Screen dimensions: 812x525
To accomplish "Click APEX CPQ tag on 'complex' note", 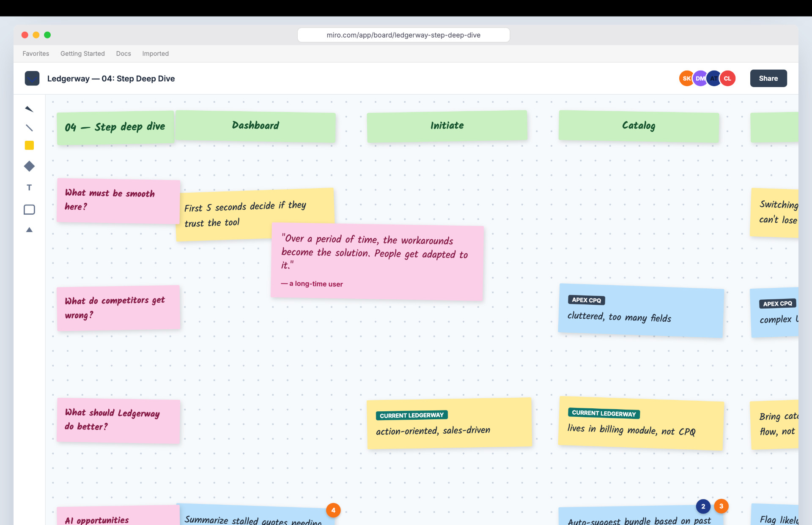I will pyautogui.click(x=777, y=304).
